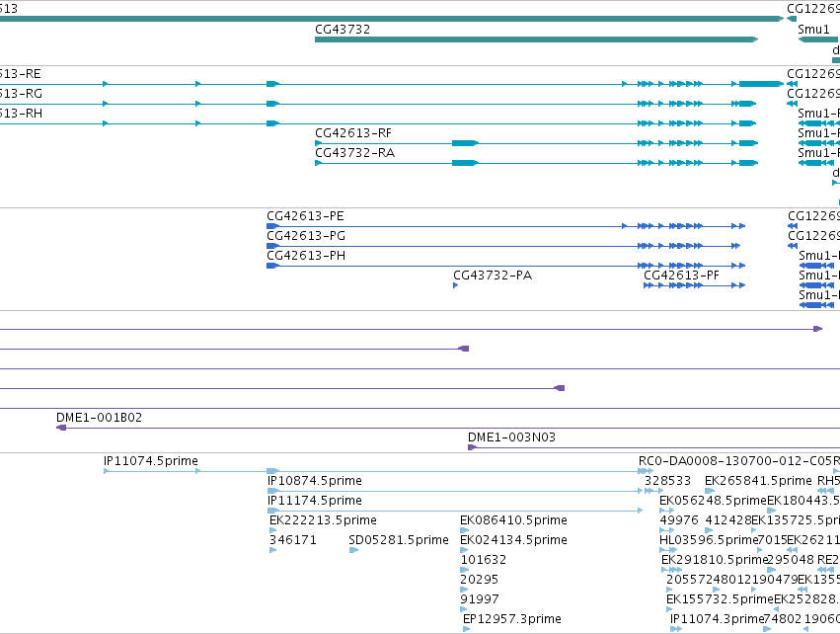The height and width of the screenshot is (634, 840).
Task: Click the large exon block under CG43732-RA
Action: pos(465,163)
